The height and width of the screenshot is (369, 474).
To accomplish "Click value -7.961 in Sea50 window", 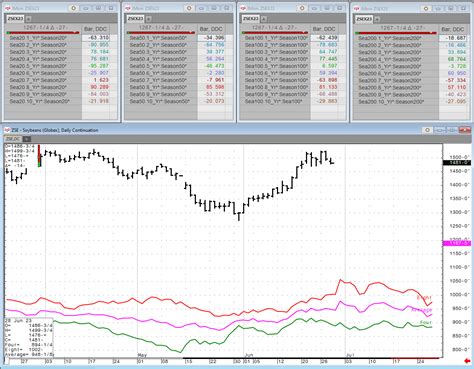I will (x=215, y=80).
